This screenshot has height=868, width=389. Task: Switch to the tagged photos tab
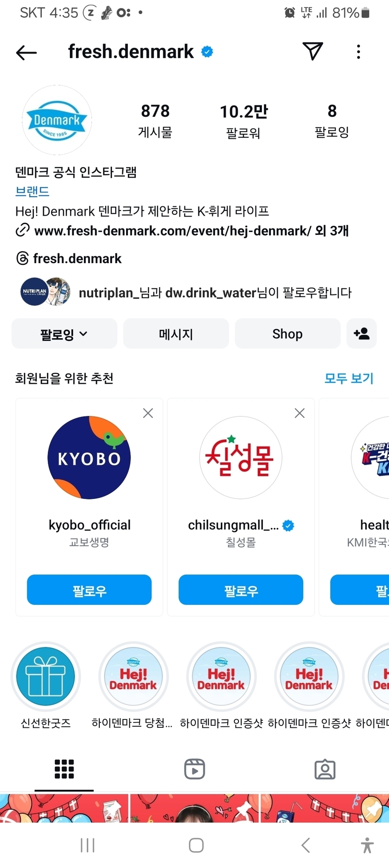coord(325,769)
